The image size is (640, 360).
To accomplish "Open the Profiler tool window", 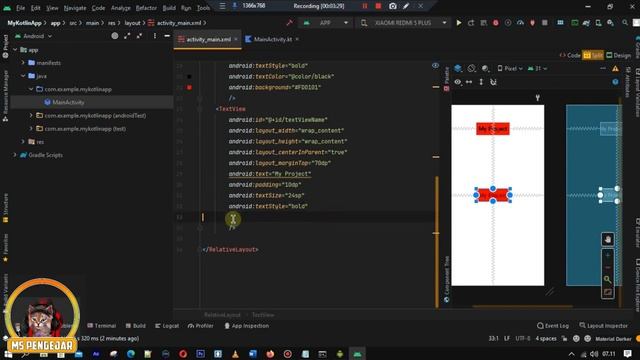I will pos(200,326).
